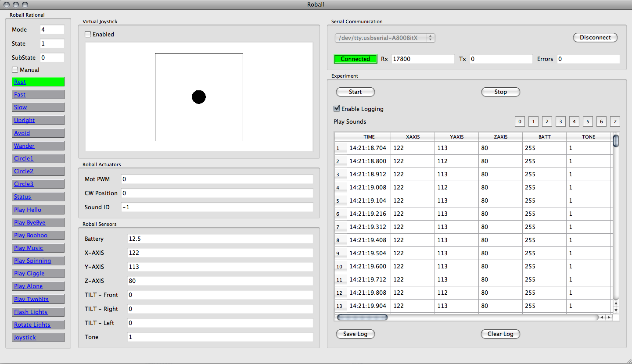
Task: Click the Disconnect button
Action: [595, 38]
